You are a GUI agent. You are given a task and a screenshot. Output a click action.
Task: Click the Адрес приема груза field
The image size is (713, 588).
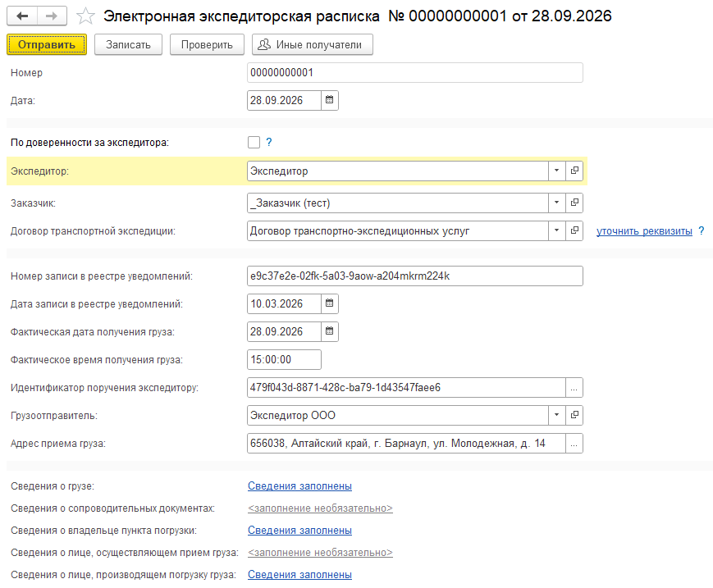[x=406, y=444]
